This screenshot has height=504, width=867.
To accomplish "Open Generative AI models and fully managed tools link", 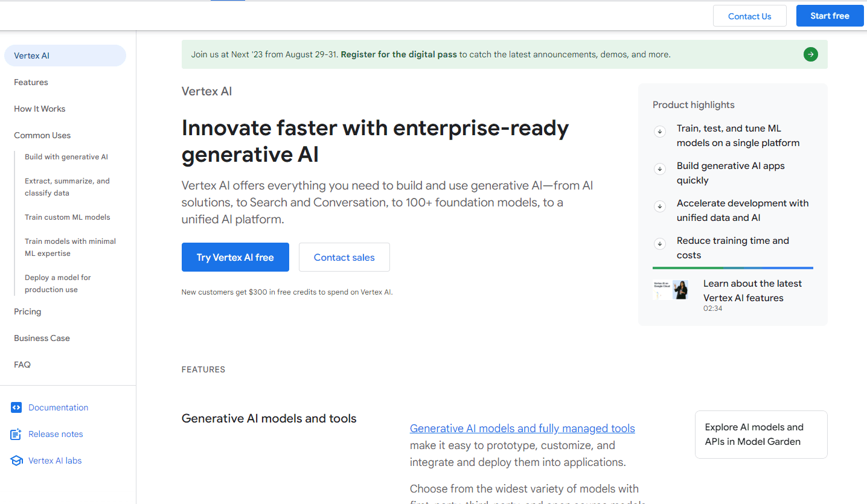I will coord(522,429).
